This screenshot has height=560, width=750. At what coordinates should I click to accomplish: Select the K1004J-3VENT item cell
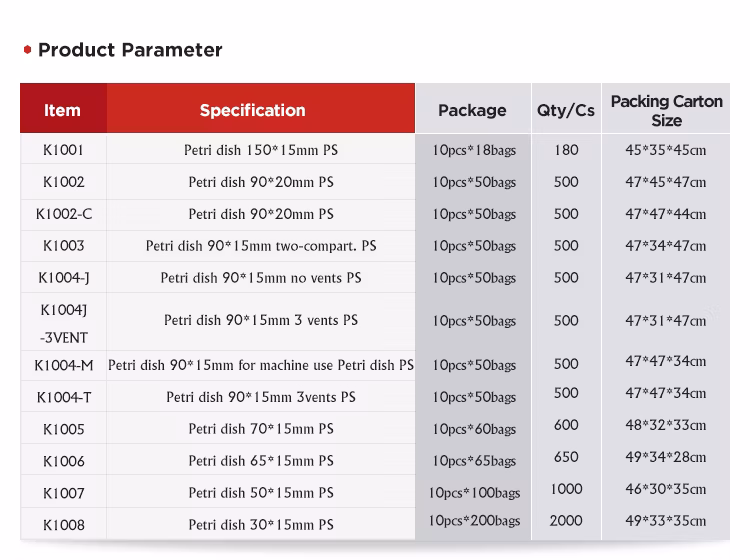coord(63,322)
